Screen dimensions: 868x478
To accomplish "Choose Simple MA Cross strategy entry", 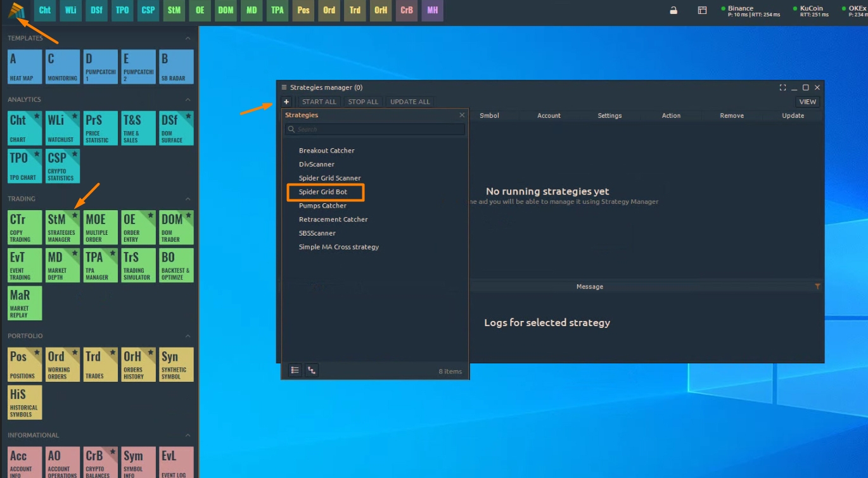I will tap(339, 247).
